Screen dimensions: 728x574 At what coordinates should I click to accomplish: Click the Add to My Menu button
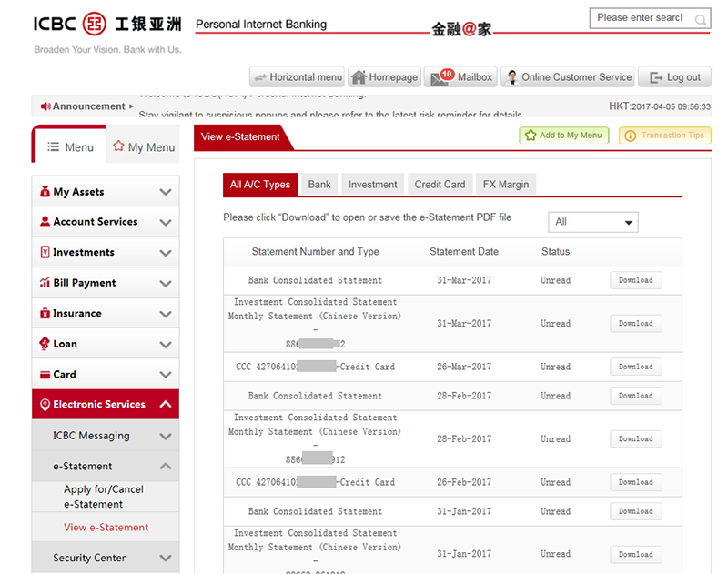[563, 135]
